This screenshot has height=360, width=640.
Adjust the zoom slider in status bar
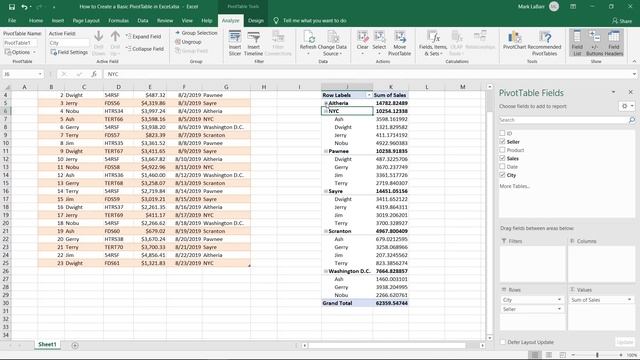click(597, 355)
